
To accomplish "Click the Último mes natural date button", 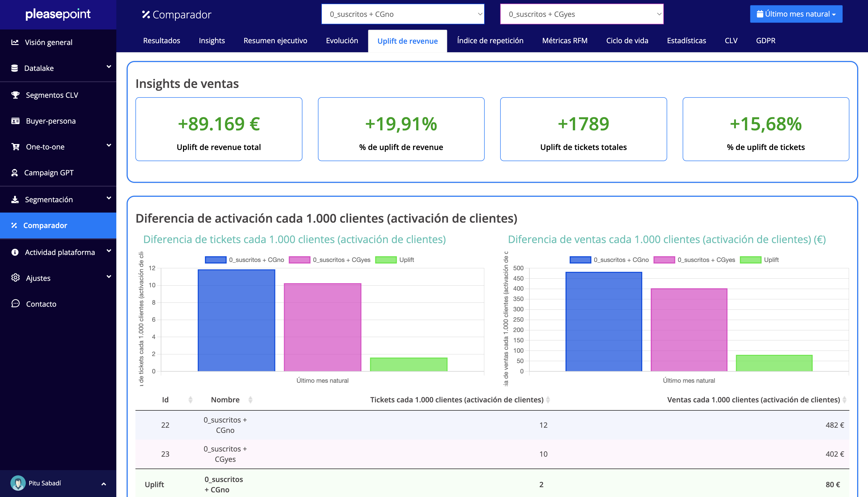I will tap(796, 14).
